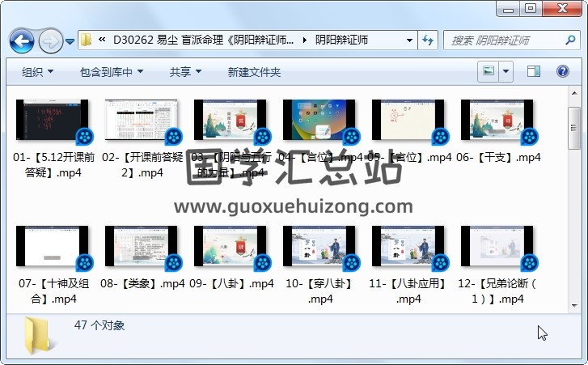The width and height of the screenshot is (588, 365).
Task: Close the Explorer window
Action: (562, 8)
